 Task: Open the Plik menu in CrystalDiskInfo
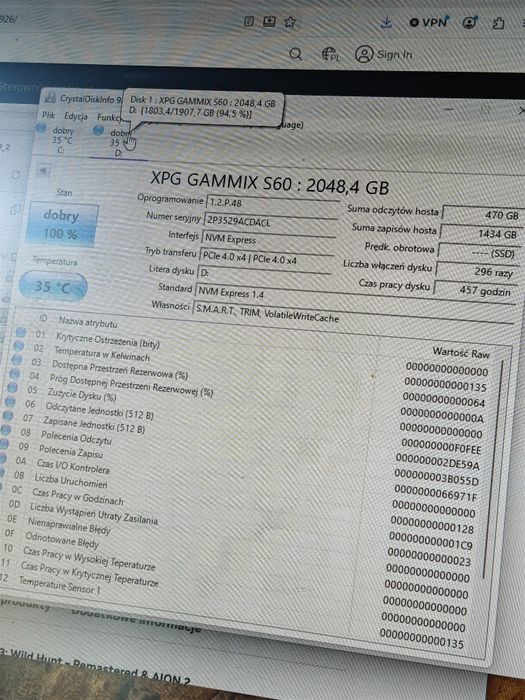48,115
